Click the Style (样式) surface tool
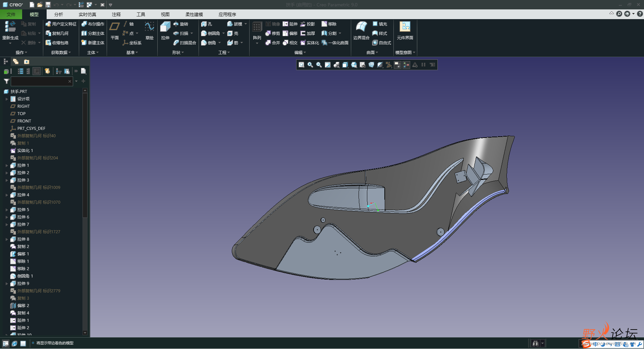644x349 pixels. 380,34
